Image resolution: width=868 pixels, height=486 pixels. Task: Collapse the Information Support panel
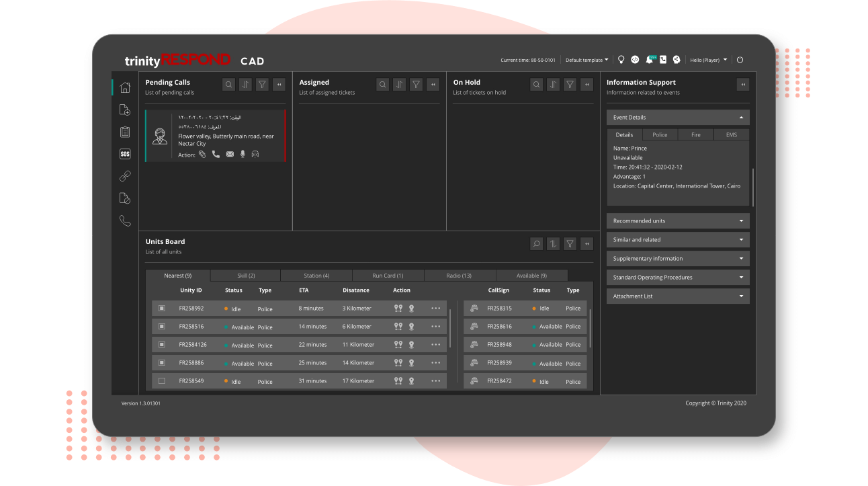(x=743, y=84)
